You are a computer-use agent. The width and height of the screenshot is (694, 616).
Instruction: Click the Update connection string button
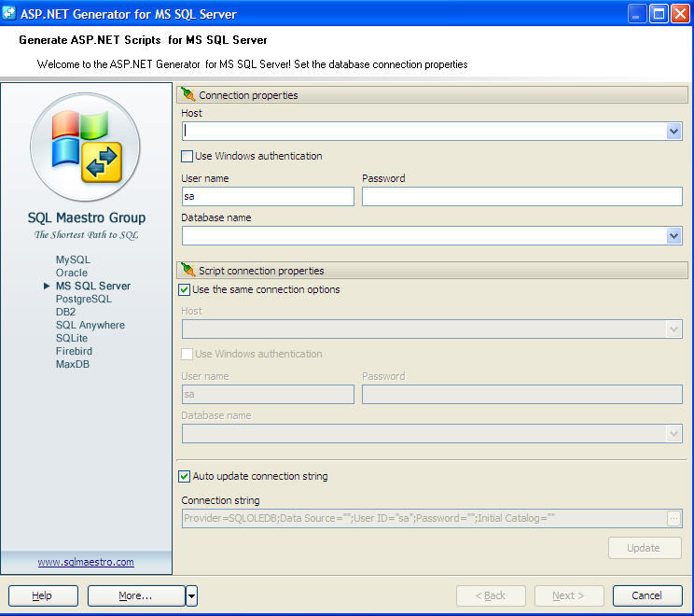point(645,548)
